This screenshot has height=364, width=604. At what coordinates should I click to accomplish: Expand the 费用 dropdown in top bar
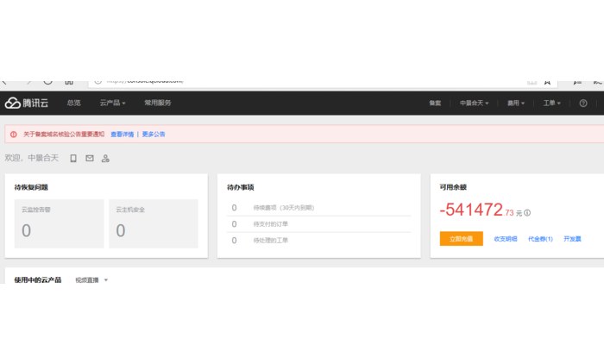click(516, 103)
